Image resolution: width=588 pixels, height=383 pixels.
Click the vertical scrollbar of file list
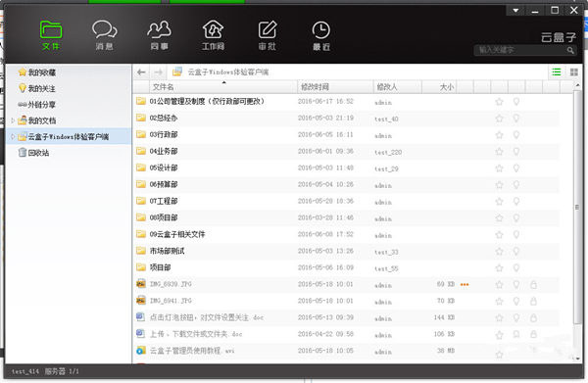coord(577,207)
